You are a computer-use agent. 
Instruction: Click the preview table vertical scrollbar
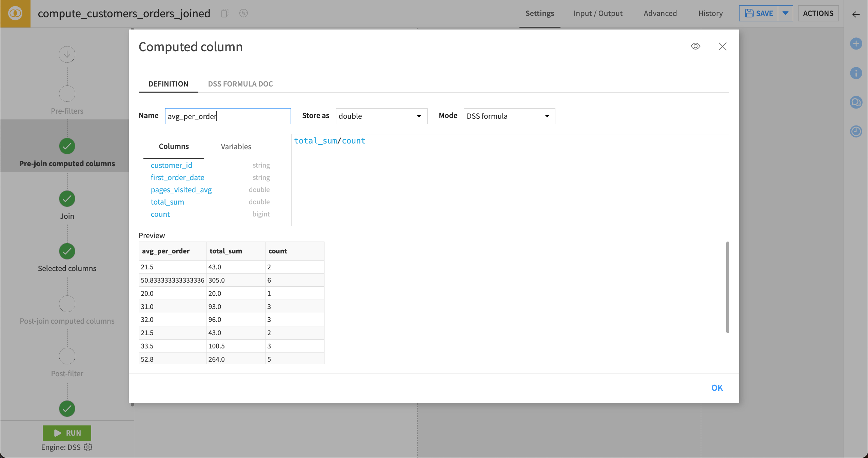click(x=728, y=287)
